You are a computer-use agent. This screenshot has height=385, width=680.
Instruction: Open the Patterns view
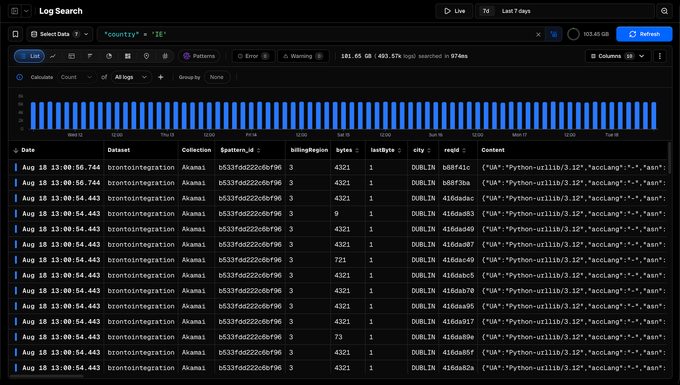pyautogui.click(x=199, y=56)
